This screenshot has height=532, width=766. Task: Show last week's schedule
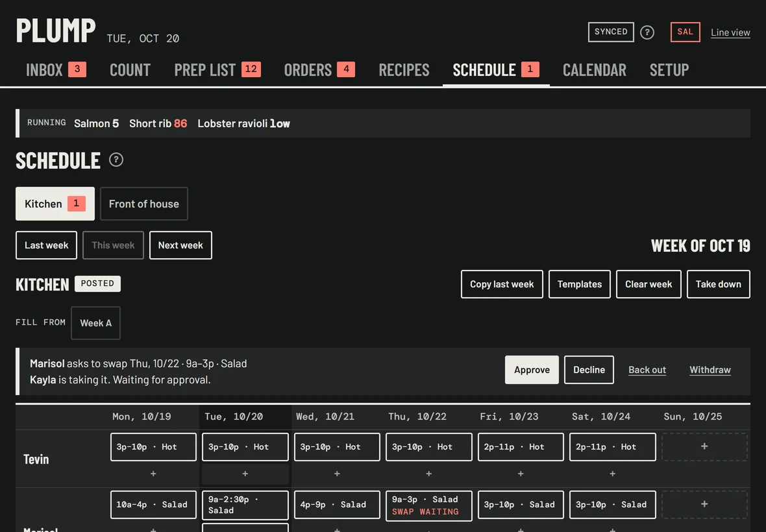pyautogui.click(x=46, y=245)
